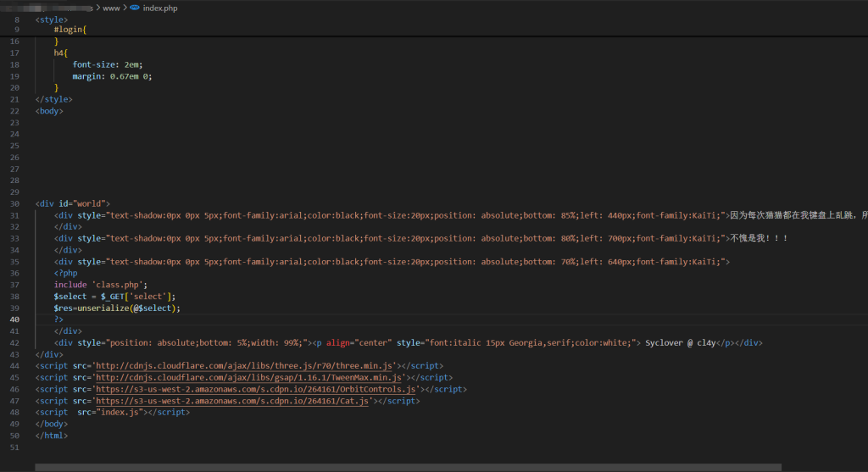
Task: Open the three.min.js cloudflare script link
Action: pyautogui.click(x=246, y=366)
